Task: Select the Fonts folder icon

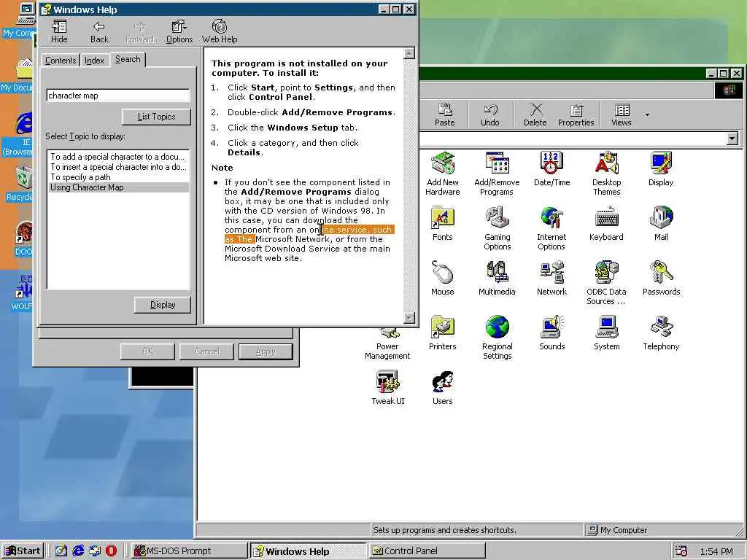Action: pos(443,224)
